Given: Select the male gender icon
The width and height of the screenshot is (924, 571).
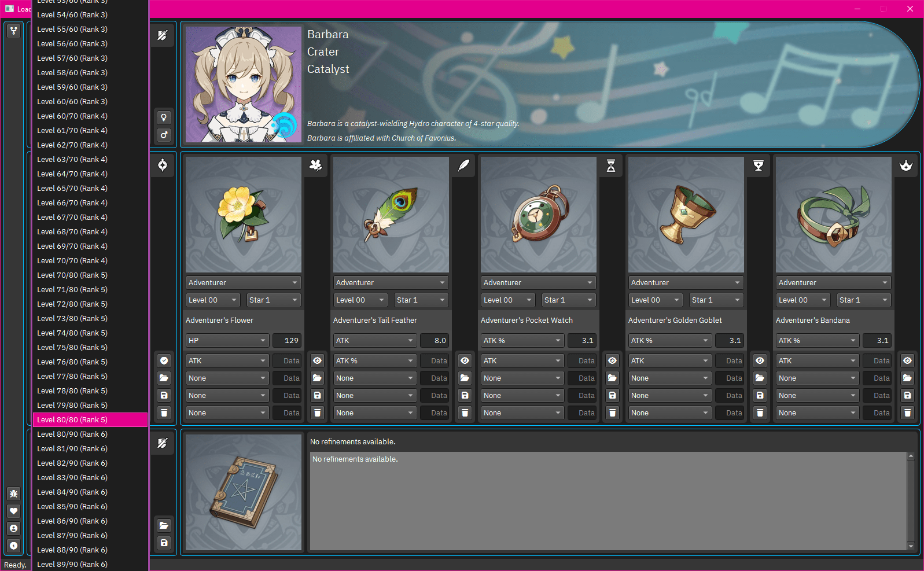Looking at the screenshot, I should pyautogui.click(x=164, y=135).
